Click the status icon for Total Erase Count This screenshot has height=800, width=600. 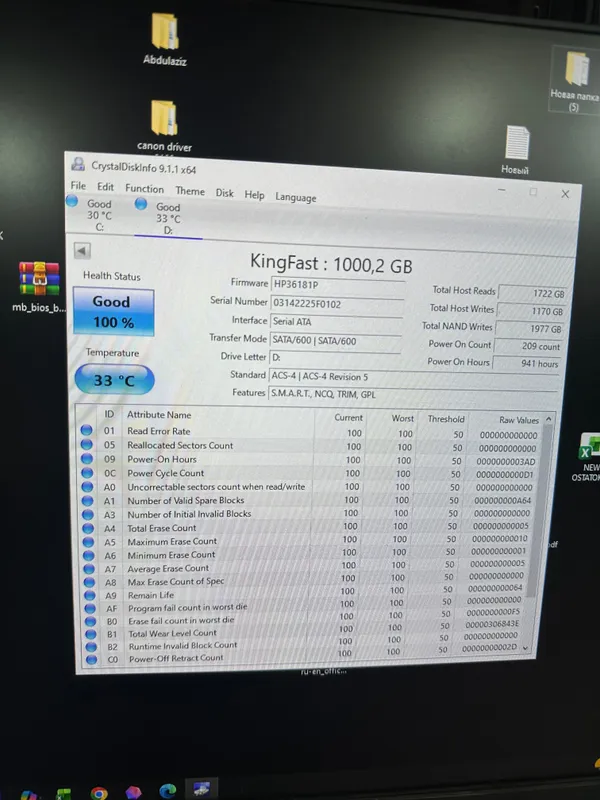pos(88,528)
